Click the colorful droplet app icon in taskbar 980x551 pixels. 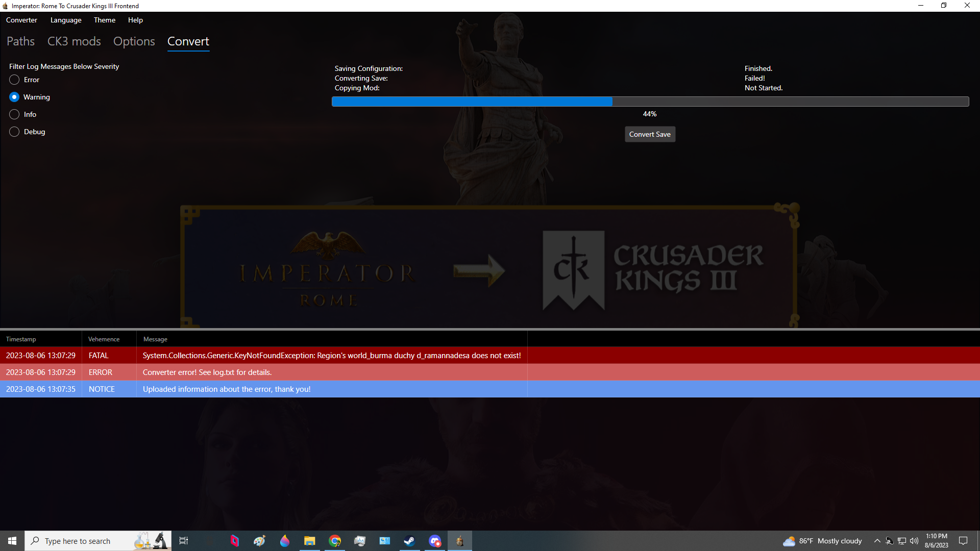[285, 541]
